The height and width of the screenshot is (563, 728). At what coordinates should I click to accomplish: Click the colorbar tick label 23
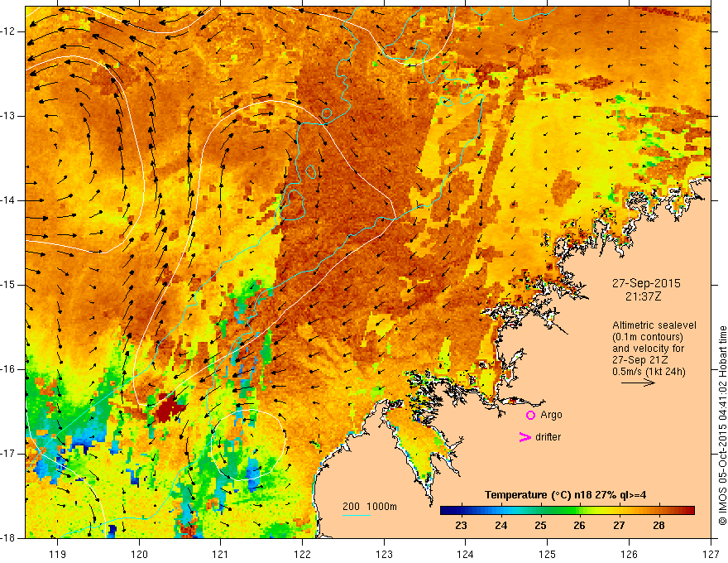[x=461, y=526]
